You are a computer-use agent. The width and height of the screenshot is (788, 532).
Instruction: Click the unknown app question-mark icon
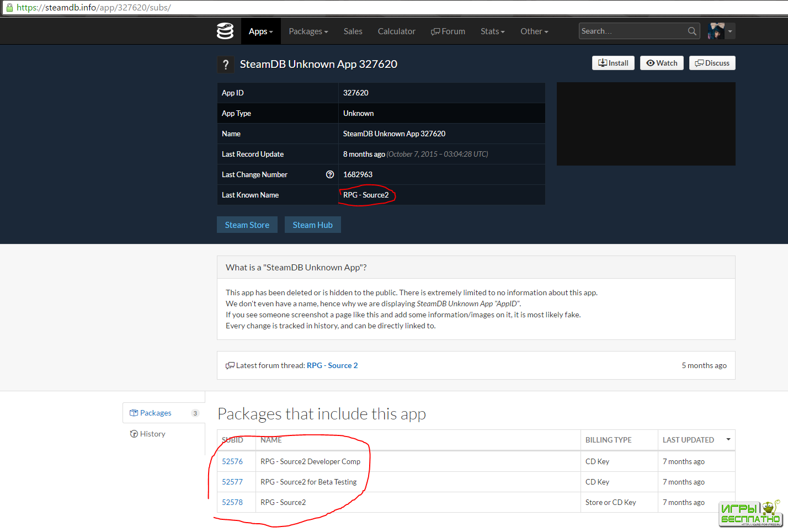point(225,65)
